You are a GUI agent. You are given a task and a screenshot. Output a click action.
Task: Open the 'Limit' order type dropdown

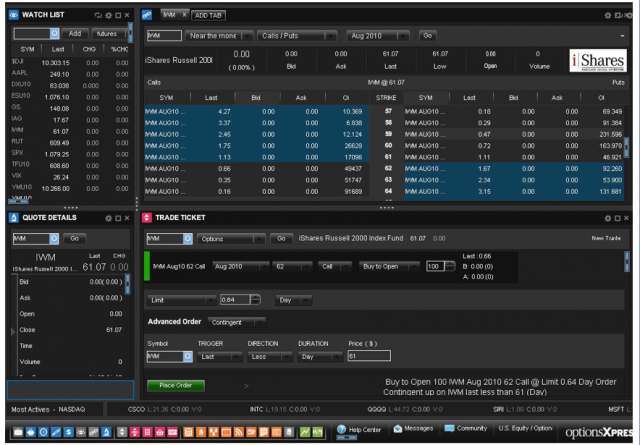pyautogui.click(x=181, y=300)
